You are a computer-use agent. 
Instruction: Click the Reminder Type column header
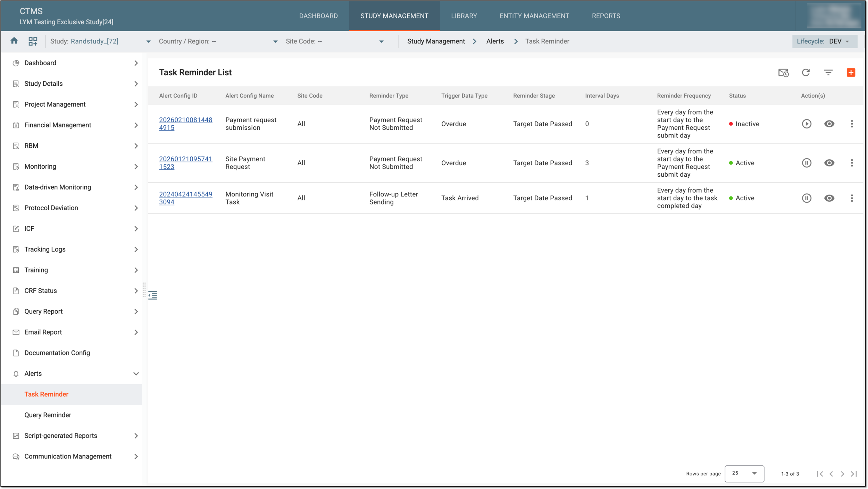[389, 96]
